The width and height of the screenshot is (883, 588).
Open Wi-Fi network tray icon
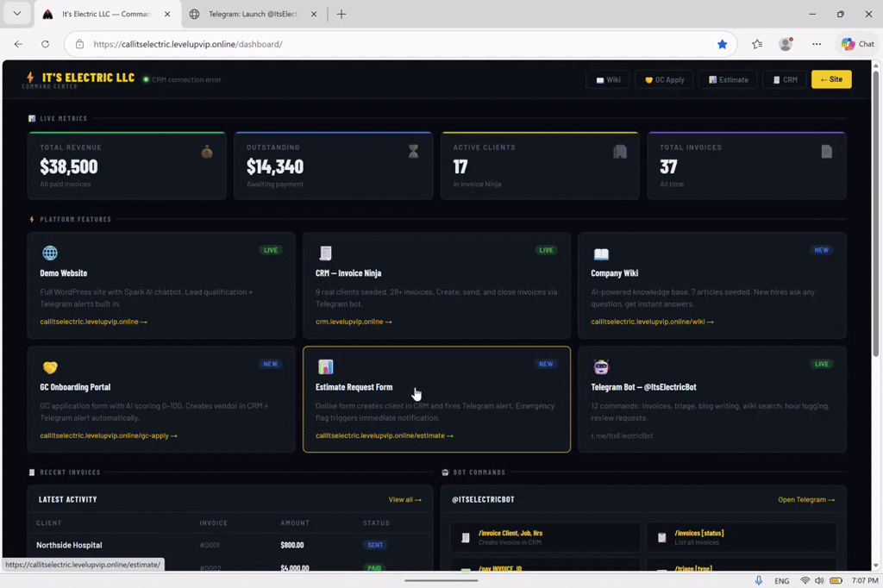tap(805, 580)
